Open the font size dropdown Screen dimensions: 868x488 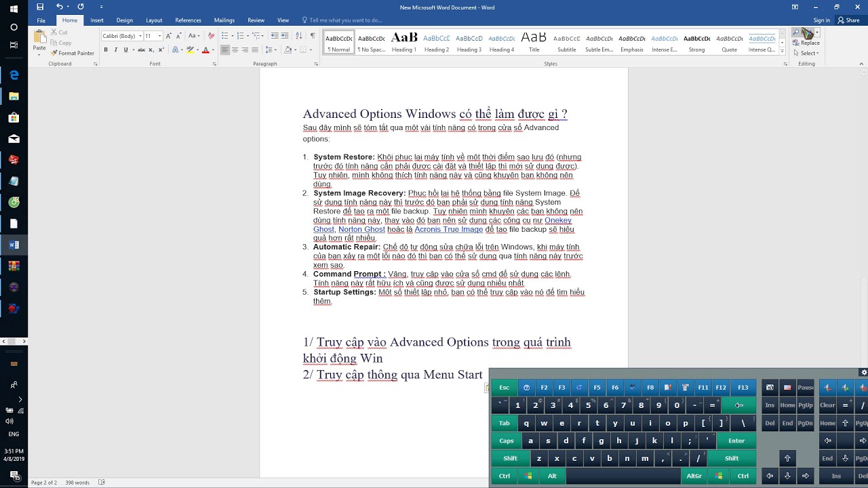tap(159, 35)
